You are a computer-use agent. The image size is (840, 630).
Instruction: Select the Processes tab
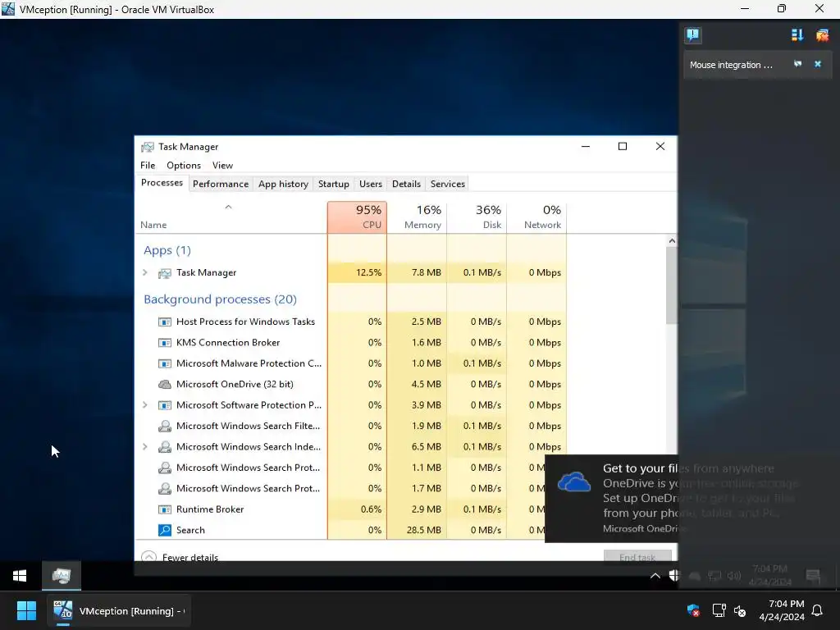click(x=162, y=183)
